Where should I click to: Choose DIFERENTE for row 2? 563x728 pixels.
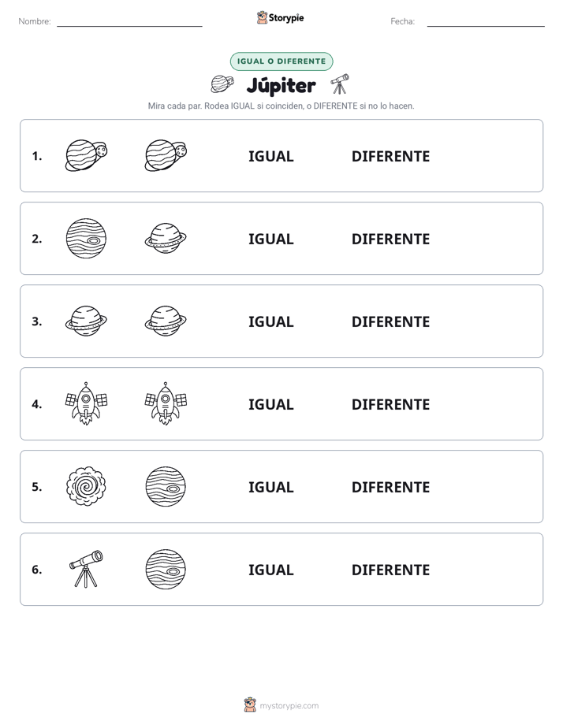(x=390, y=239)
